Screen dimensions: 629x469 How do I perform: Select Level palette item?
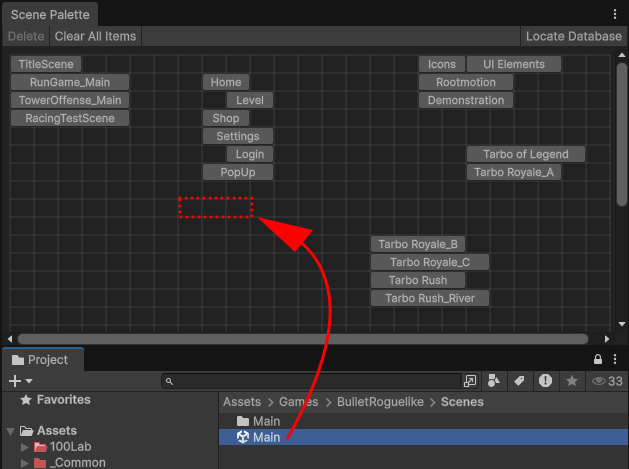click(250, 100)
